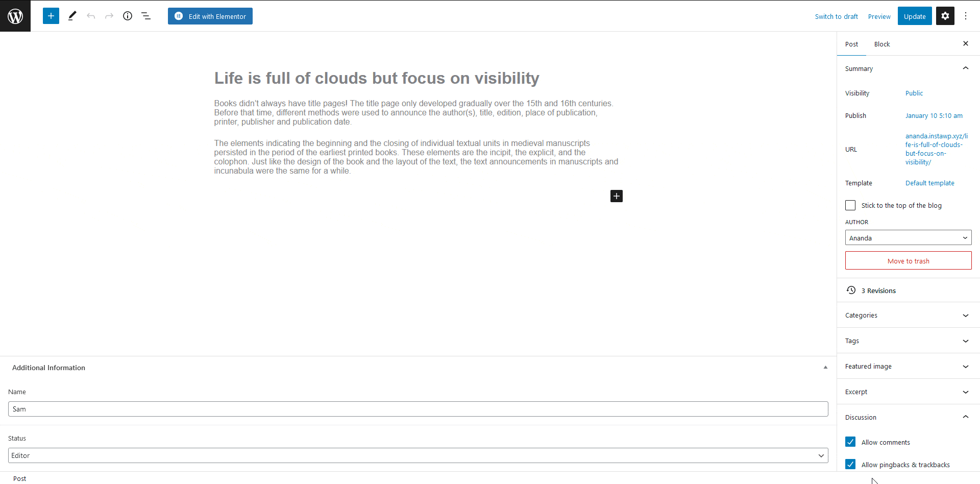980x484 pixels.
Task: Switch to the Block tab
Action: [881, 44]
